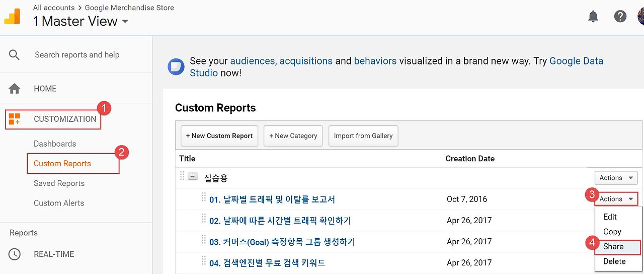Open the Dashboards sidebar item

pos(55,144)
